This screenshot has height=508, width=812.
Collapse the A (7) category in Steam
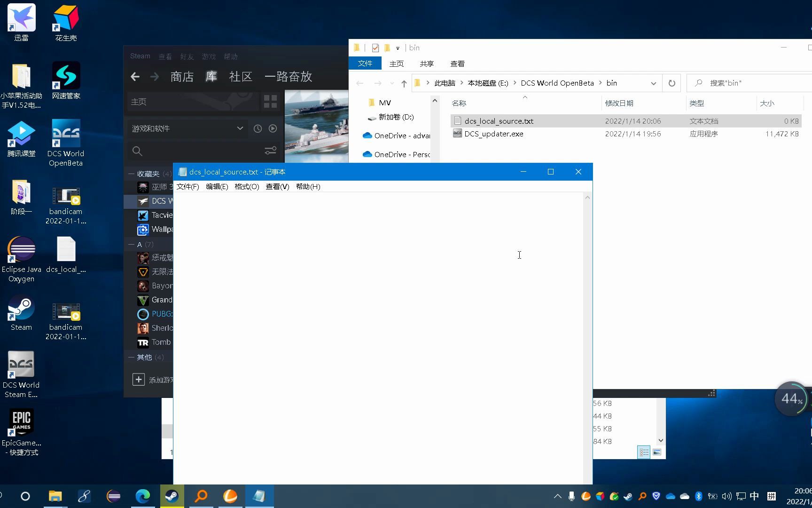(132, 245)
